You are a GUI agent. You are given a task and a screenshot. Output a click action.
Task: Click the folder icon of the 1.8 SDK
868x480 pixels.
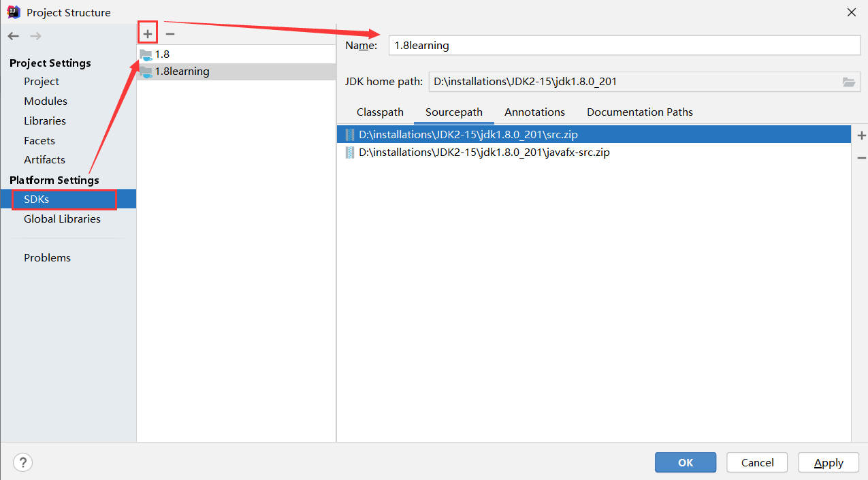pos(146,54)
